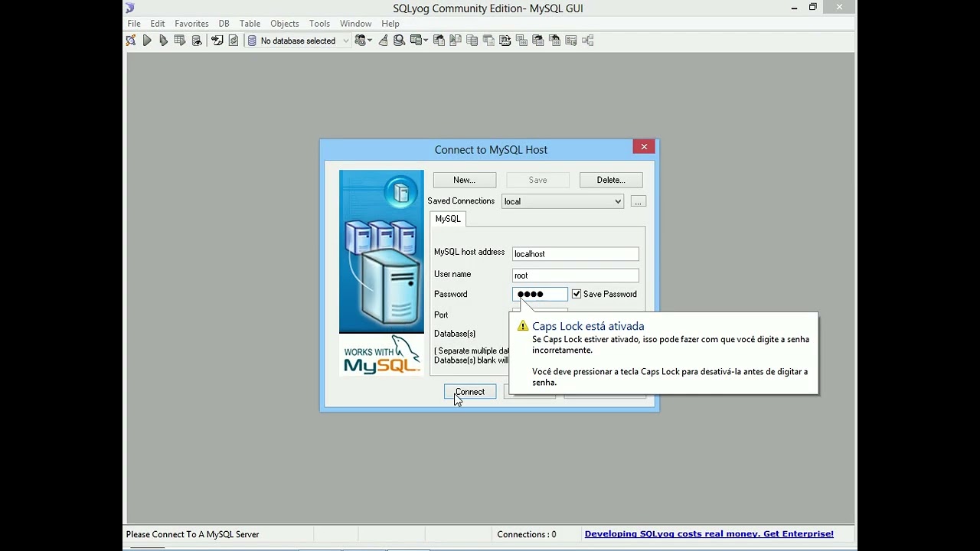Close the Connect to MySQL Host dialog
The width and height of the screenshot is (980, 551).
coord(644,147)
